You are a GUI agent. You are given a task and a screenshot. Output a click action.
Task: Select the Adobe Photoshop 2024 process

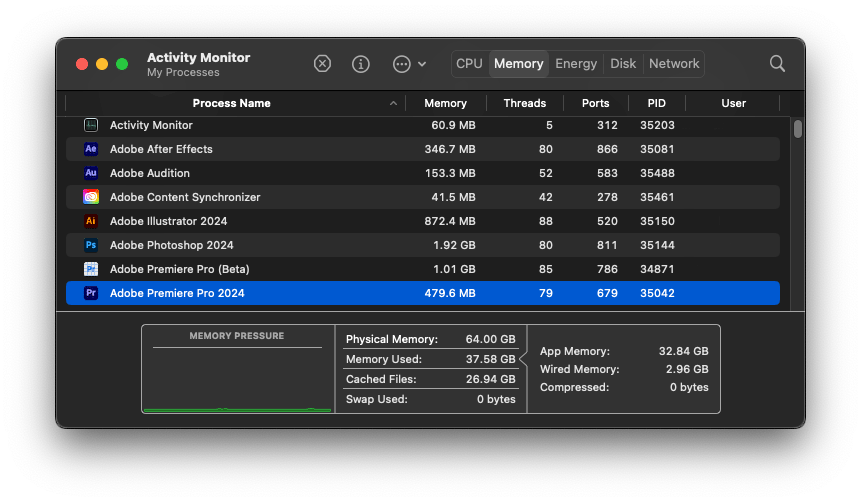(423, 245)
